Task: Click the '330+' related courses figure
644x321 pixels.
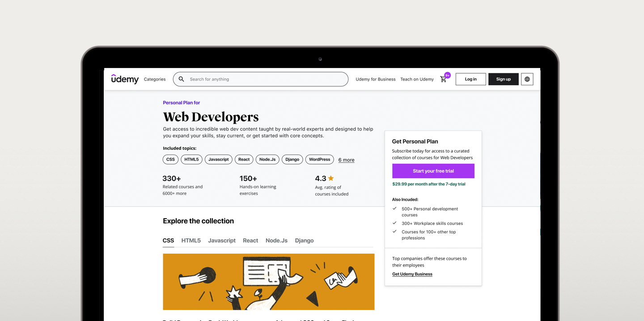Action: pyautogui.click(x=172, y=178)
